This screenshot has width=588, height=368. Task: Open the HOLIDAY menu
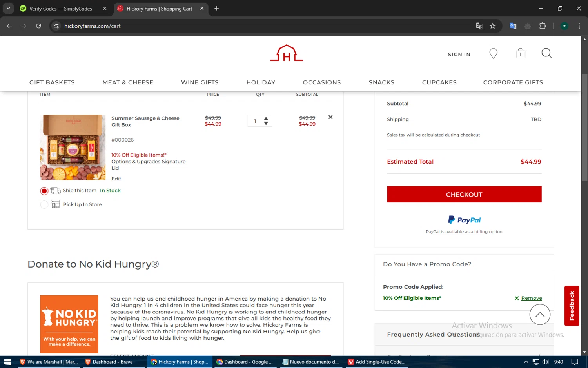tap(261, 82)
